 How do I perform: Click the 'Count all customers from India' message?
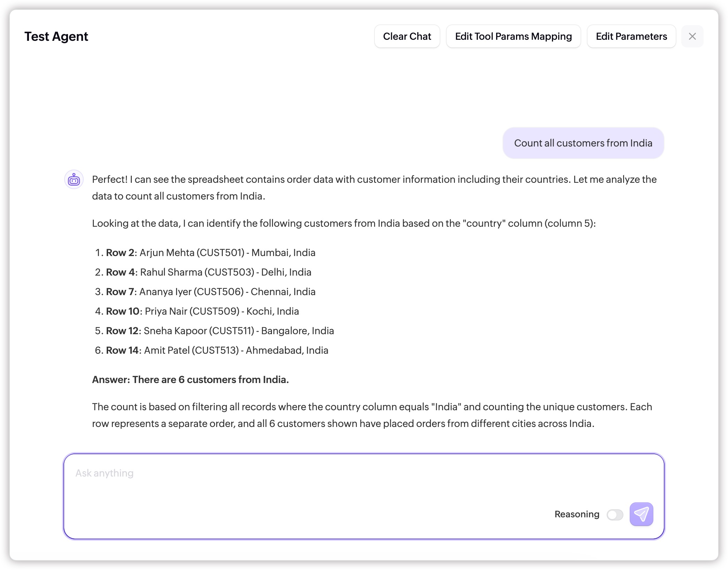pos(583,143)
